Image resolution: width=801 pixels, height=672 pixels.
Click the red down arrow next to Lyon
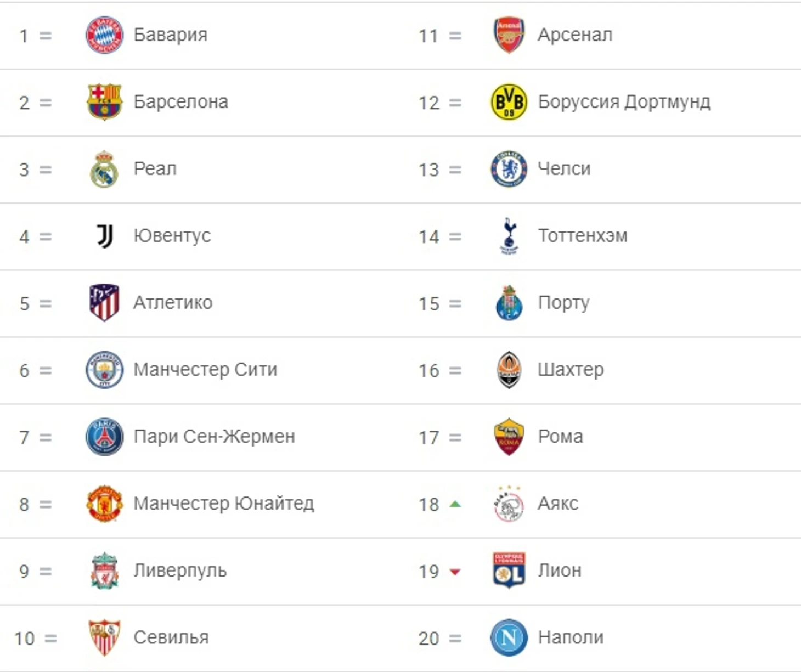[455, 572]
